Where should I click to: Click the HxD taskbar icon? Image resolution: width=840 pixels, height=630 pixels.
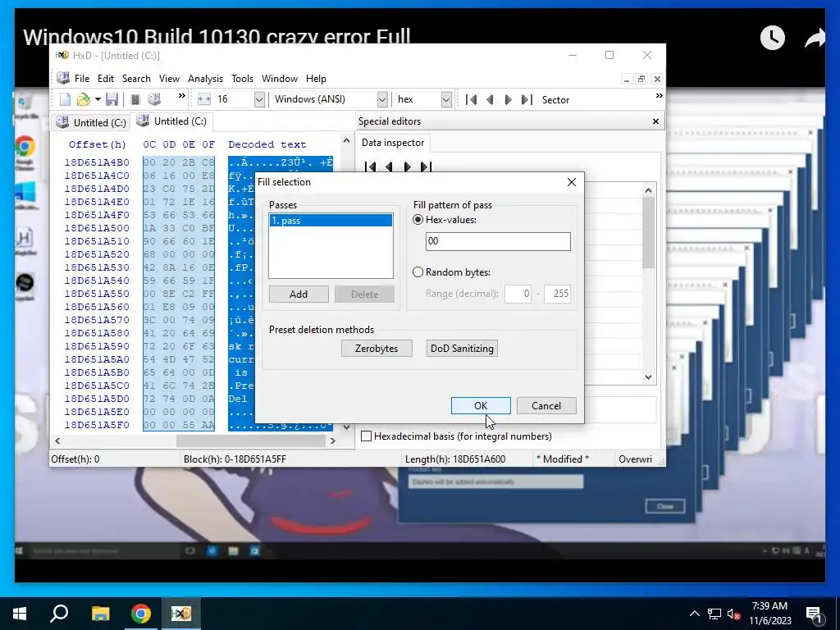(x=181, y=614)
